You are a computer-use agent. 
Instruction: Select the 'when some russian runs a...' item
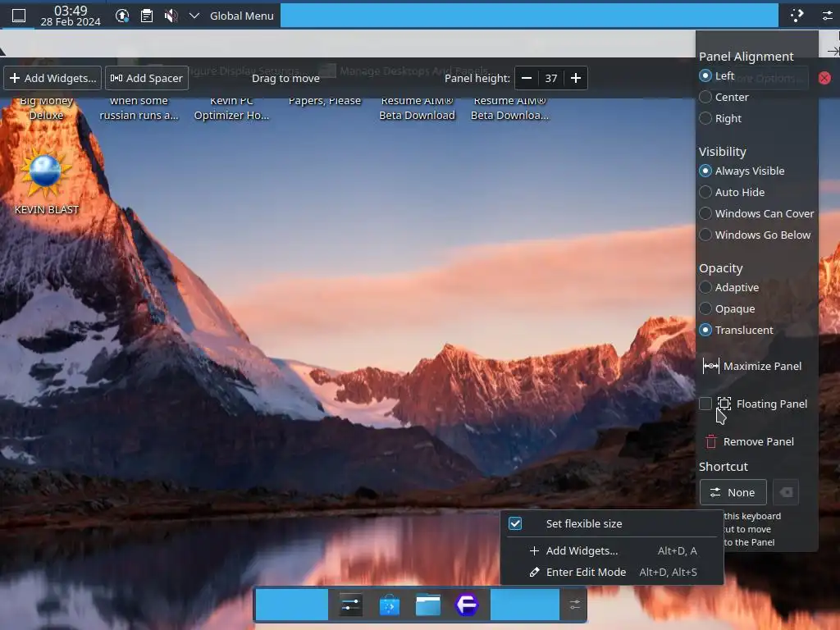[x=139, y=107]
